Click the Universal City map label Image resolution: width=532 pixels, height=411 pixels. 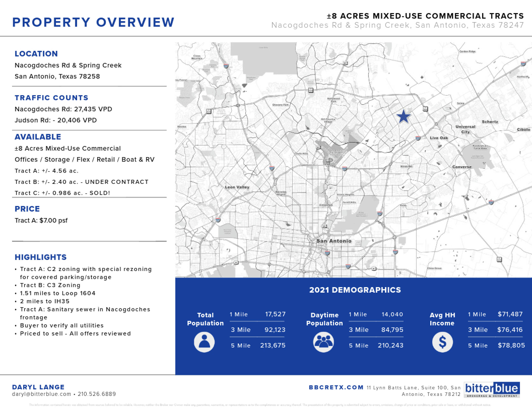(465, 129)
